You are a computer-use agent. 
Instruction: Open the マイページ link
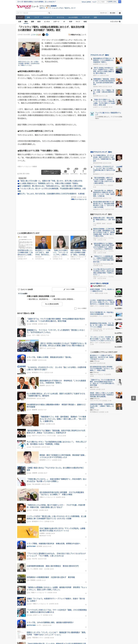click(103, 13)
